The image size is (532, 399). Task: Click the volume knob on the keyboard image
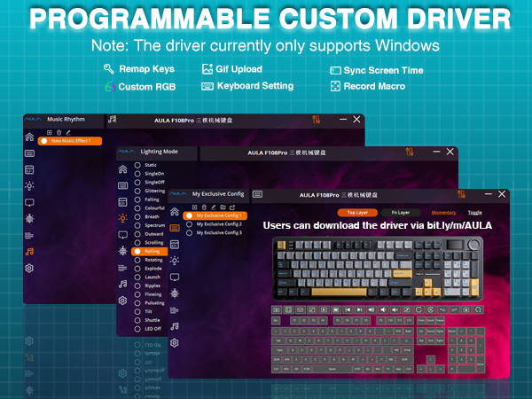pos(474,245)
